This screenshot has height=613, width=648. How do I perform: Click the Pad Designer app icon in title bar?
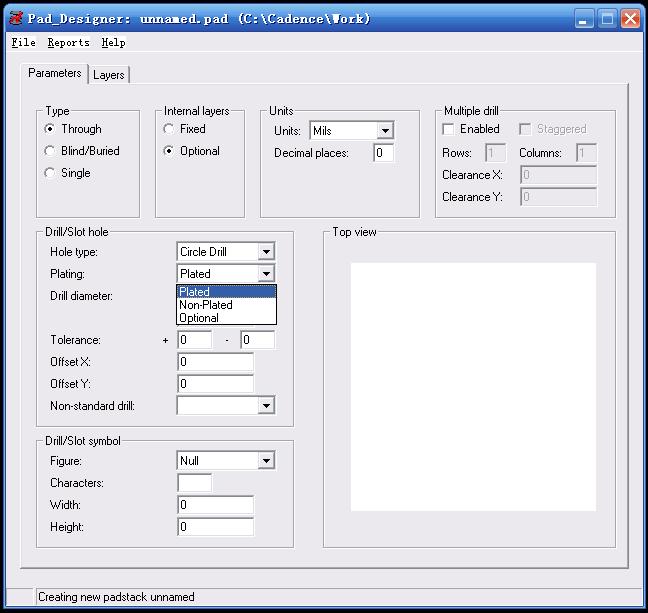(17, 18)
